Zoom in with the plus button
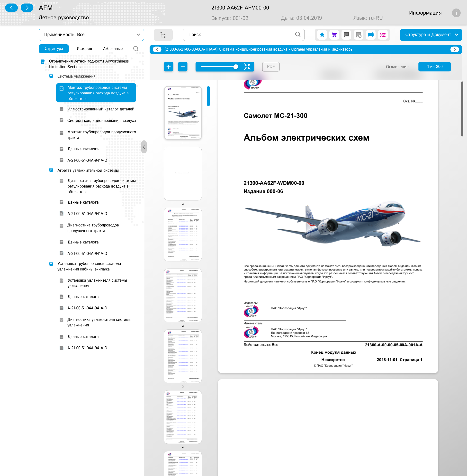 point(169,67)
